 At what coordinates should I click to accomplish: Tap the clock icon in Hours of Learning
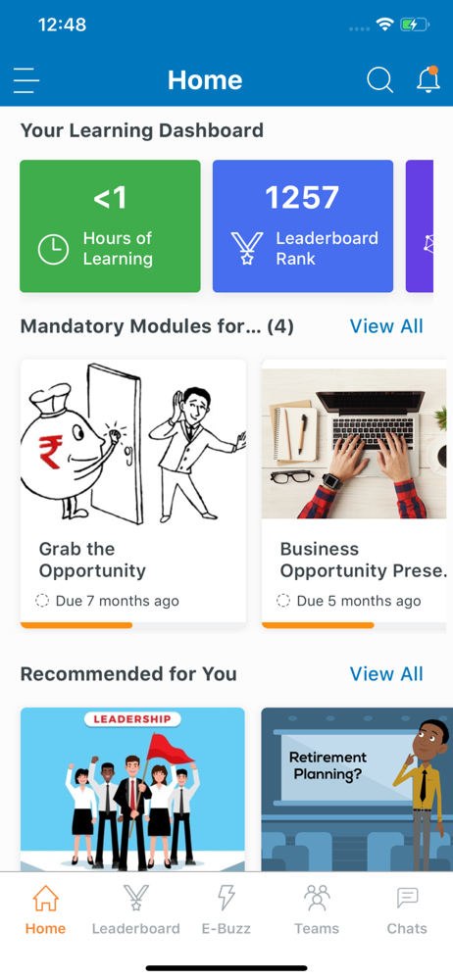54,249
